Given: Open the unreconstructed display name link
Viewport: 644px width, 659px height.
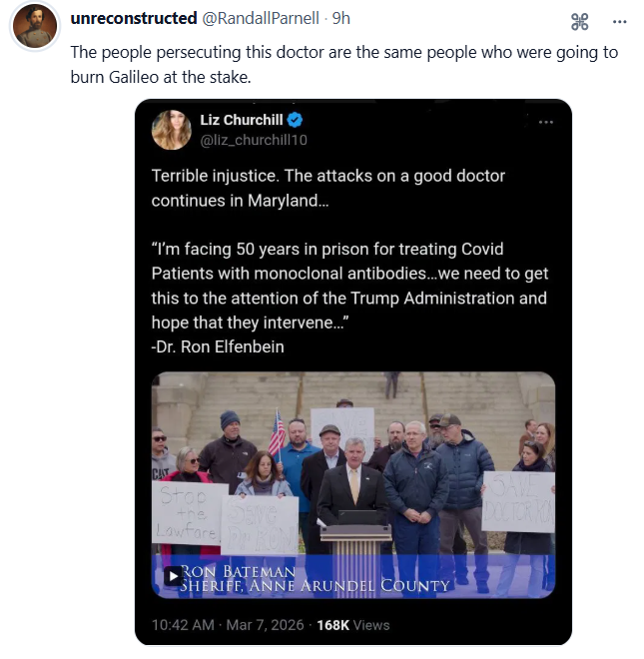Looking at the screenshot, I should (134, 18).
